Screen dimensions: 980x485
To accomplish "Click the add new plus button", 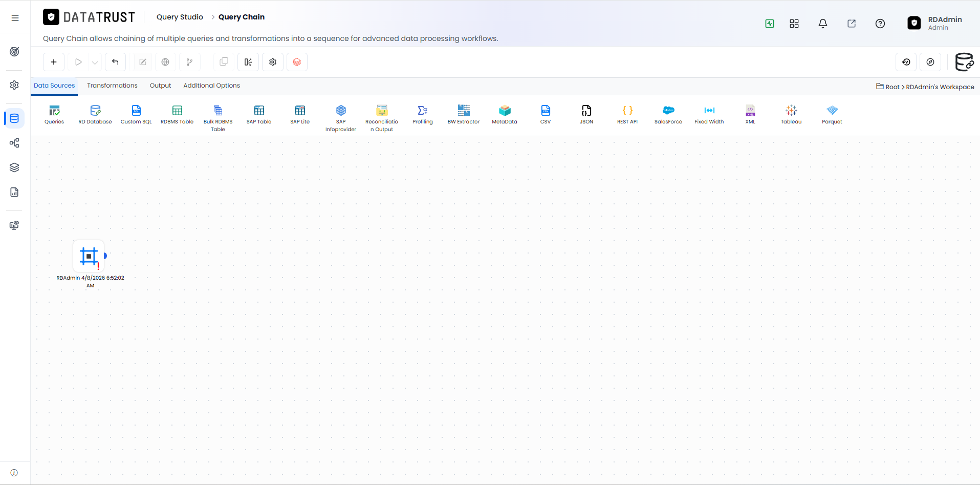I will point(54,62).
